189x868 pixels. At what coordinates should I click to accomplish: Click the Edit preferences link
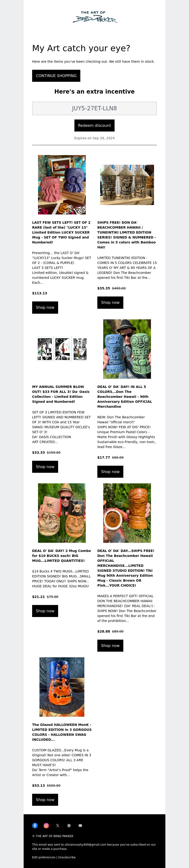click(43, 857)
